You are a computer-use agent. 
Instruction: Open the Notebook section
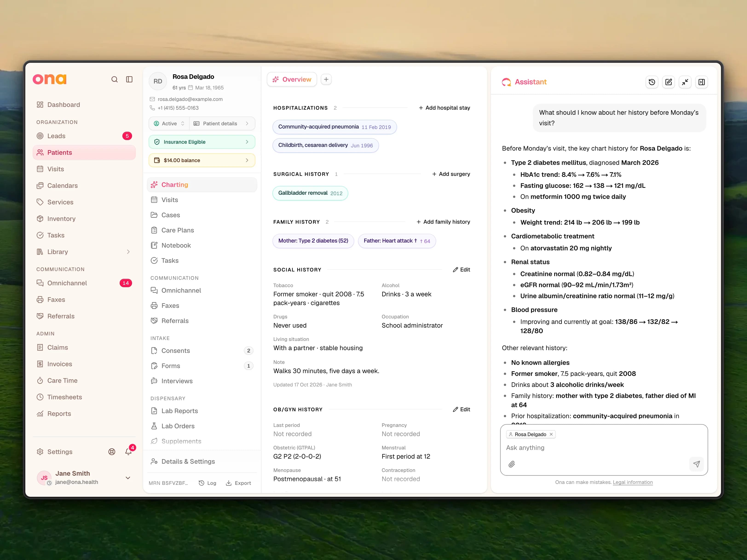202,245
